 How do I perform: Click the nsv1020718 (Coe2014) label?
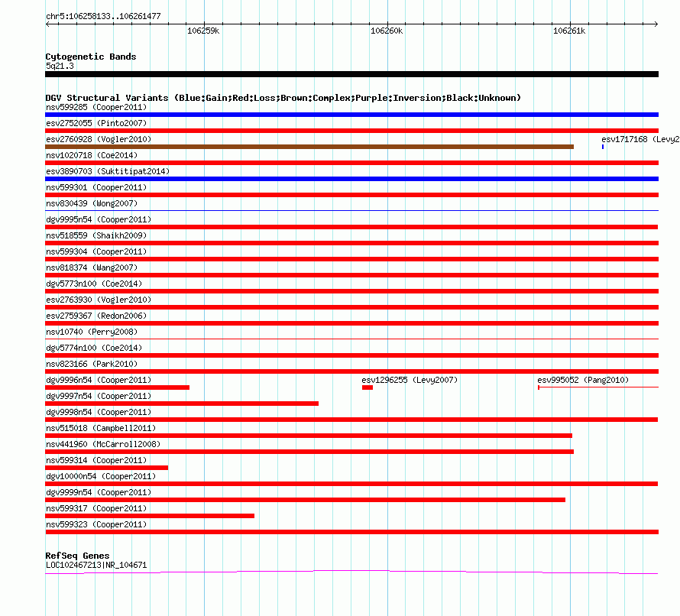[x=92, y=155]
